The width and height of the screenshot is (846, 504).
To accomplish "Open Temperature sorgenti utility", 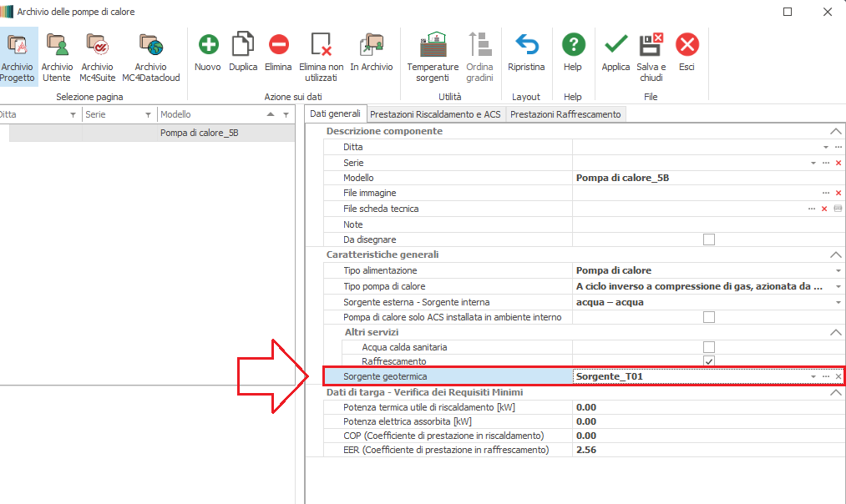I will pos(433,55).
